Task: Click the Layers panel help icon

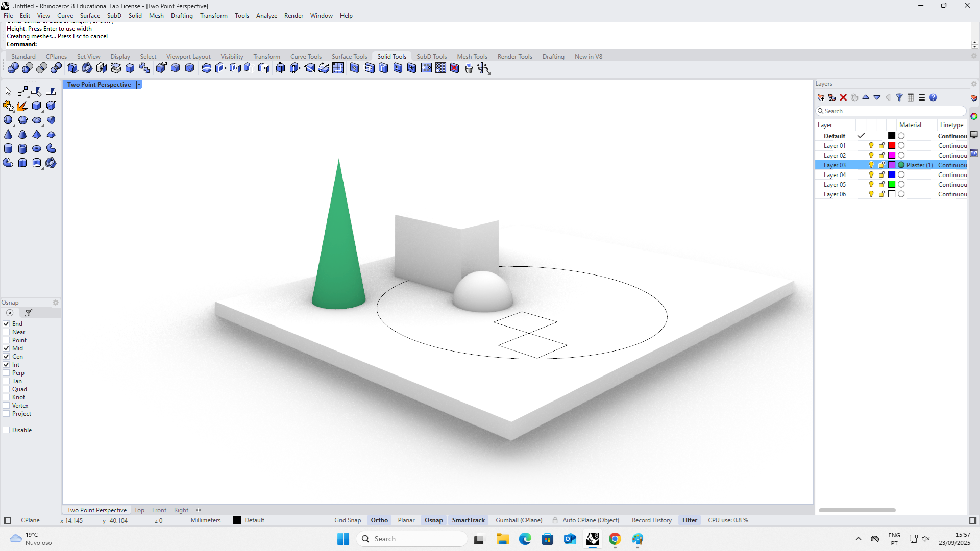Action: click(x=933, y=97)
